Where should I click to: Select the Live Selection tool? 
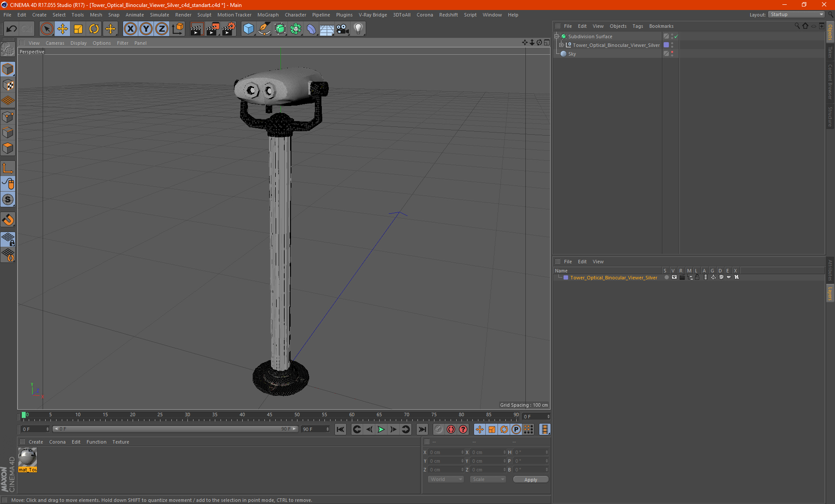click(x=47, y=29)
